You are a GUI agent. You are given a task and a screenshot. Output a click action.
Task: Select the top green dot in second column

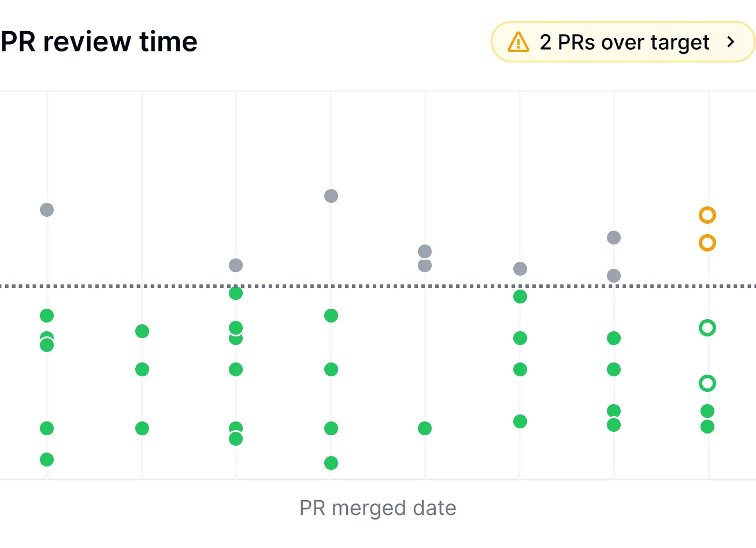(142, 331)
